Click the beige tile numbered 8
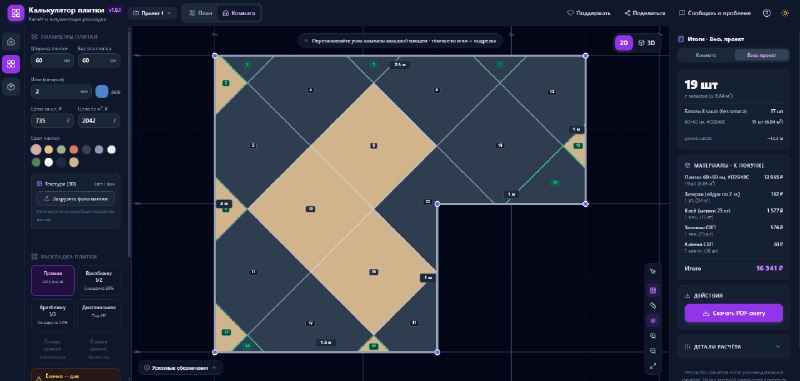The height and width of the screenshot is (381, 800). pyautogui.click(x=374, y=146)
